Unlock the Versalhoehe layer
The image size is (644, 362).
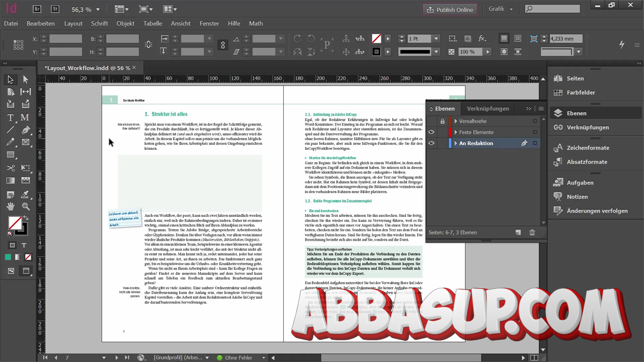tap(442, 121)
